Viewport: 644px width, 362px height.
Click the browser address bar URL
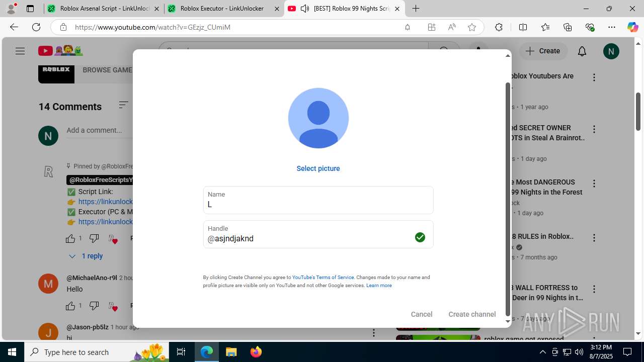click(152, 27)
